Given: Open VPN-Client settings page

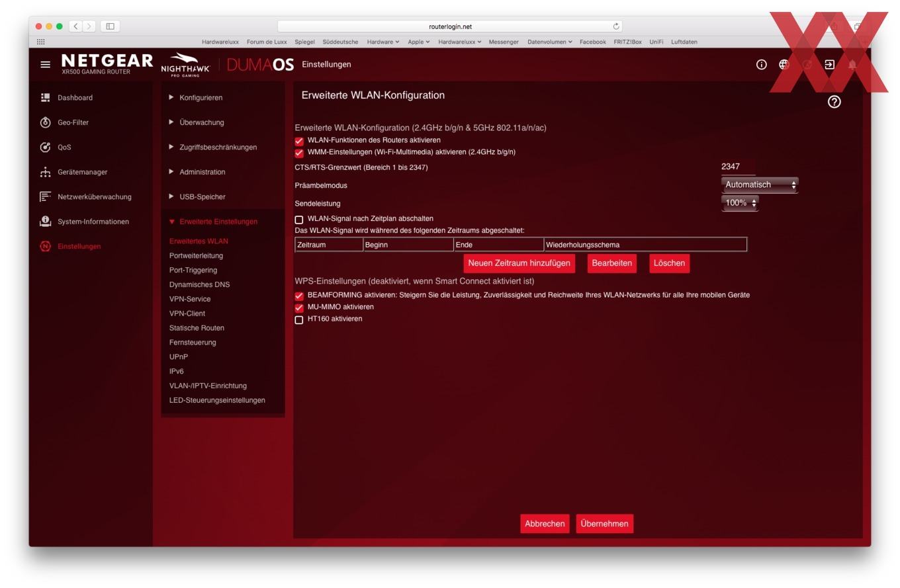Looking at the screenshot, I should point(187,314).
